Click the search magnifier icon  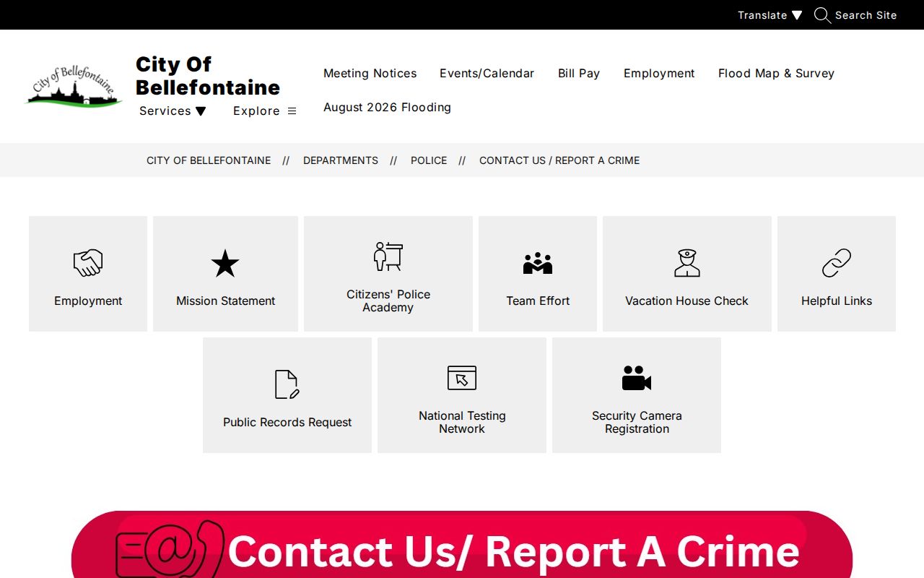pyautogui.click(x=822, y=15)
